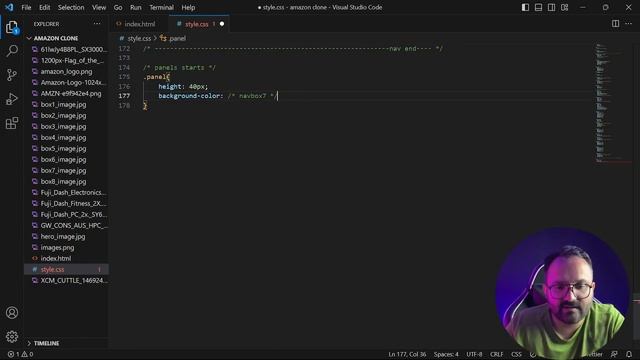Switch to the index.html tab
640x360 pixels.
click(139, 24)
